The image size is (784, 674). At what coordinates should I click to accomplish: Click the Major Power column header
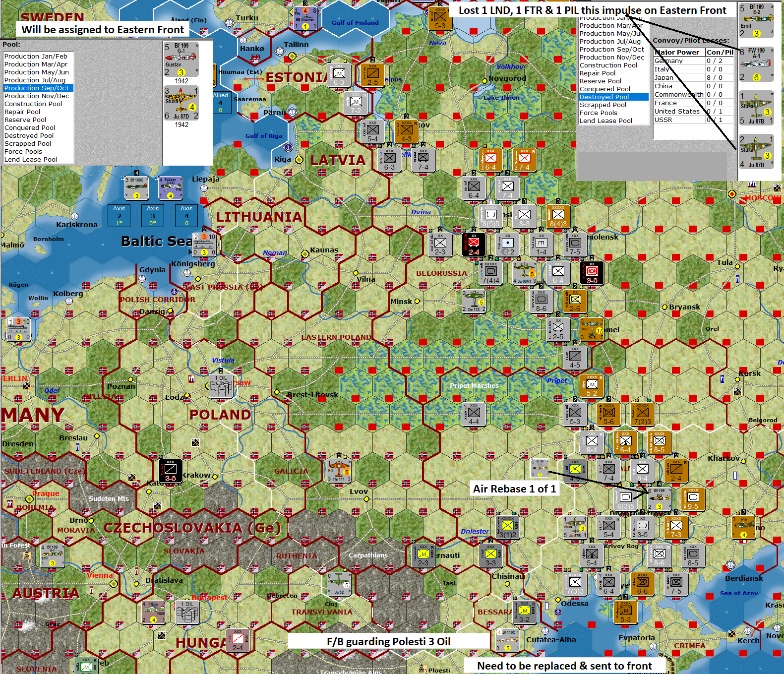[679, 52]
